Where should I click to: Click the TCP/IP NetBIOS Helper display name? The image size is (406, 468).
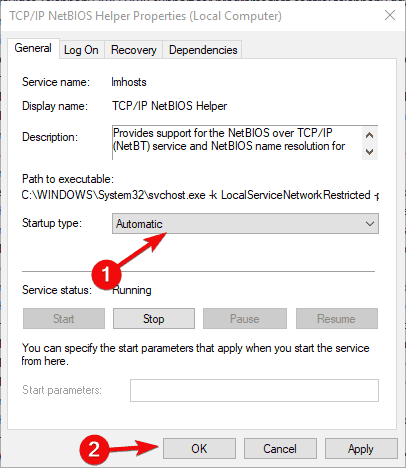click(169, 106)
